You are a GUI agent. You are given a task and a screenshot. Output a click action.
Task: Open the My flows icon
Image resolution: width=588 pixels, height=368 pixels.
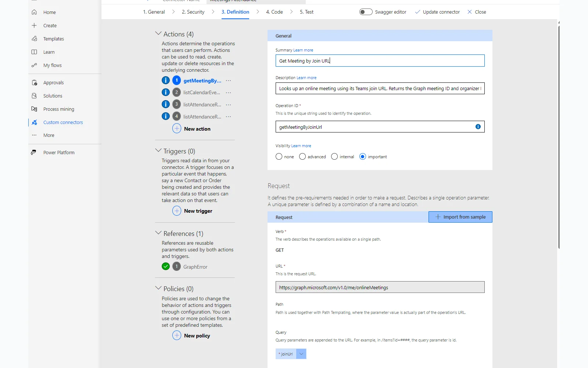34,65
